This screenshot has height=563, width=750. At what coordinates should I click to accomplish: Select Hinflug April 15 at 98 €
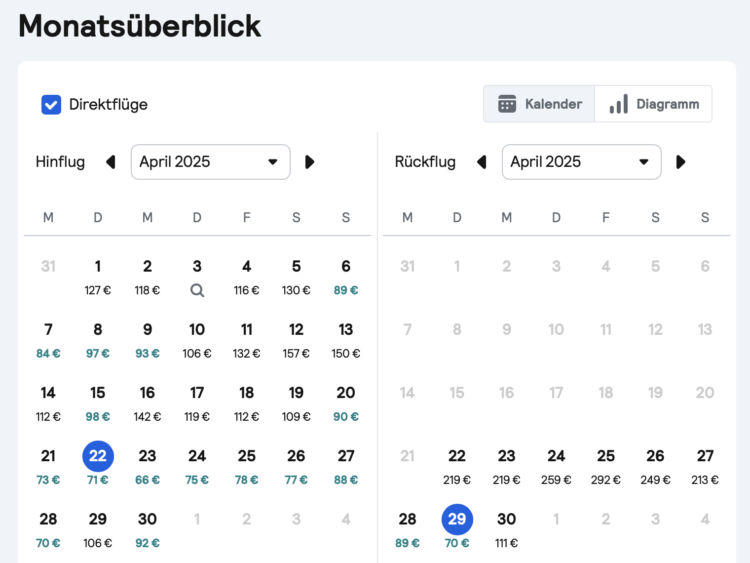coord(98,404)
